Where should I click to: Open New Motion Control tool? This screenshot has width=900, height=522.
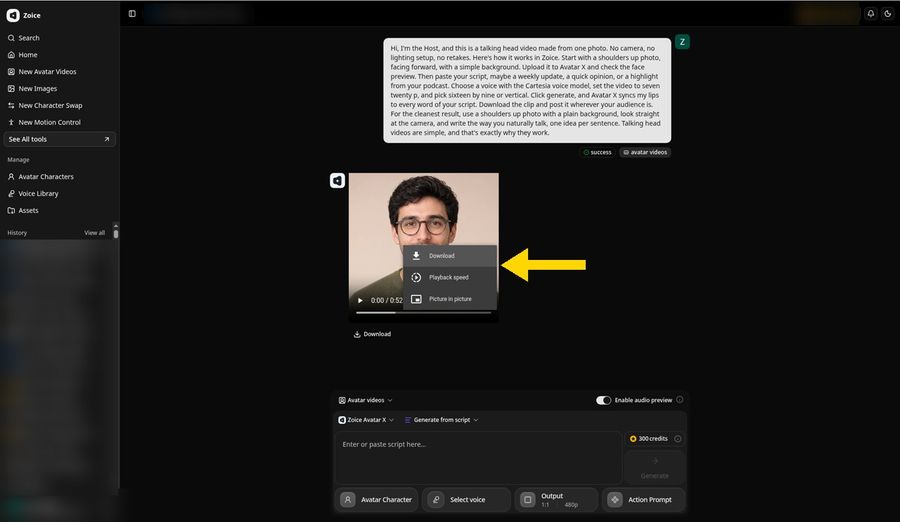click(44, 122)
